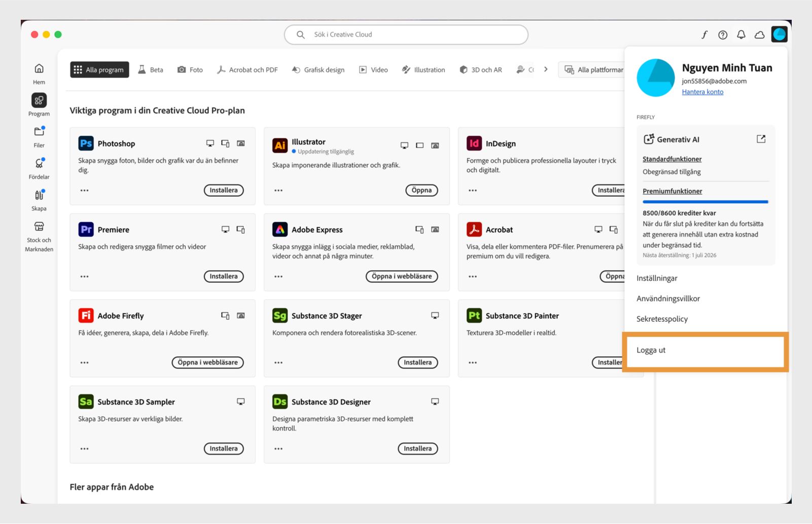Install Premiere with Installera button

(x=224, y=277)
